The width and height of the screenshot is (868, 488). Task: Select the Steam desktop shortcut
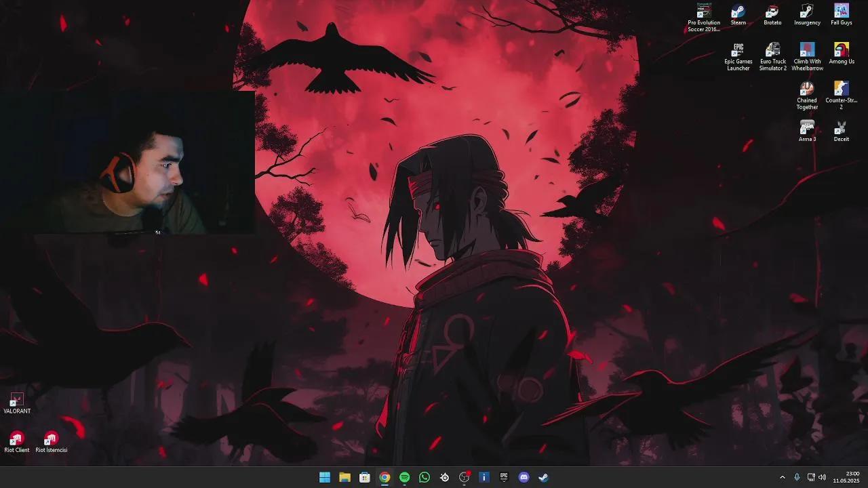coord(738,15)
